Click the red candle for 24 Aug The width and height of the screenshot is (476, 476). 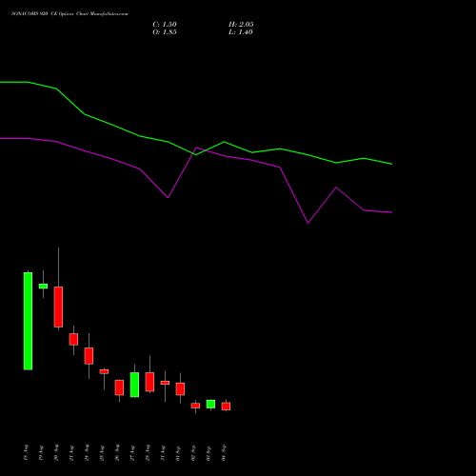coord(89,356)
